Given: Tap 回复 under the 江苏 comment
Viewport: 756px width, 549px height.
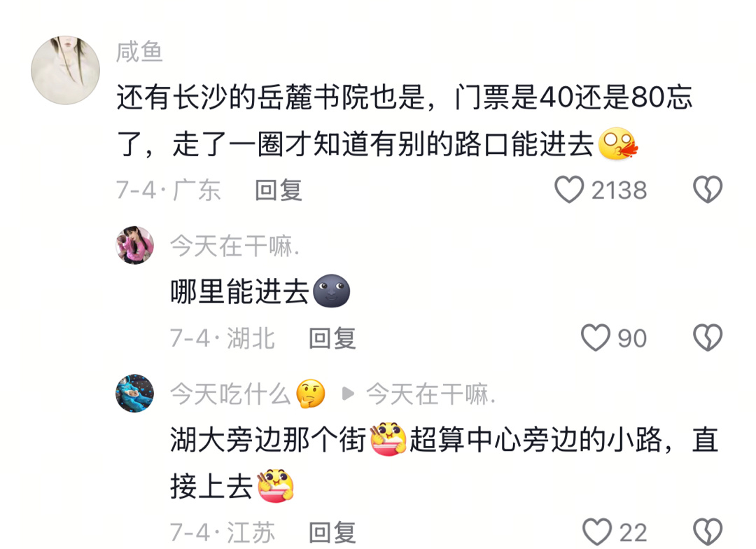Looking at the screenshot, I should pyautogui.click(x=332, y=533).
